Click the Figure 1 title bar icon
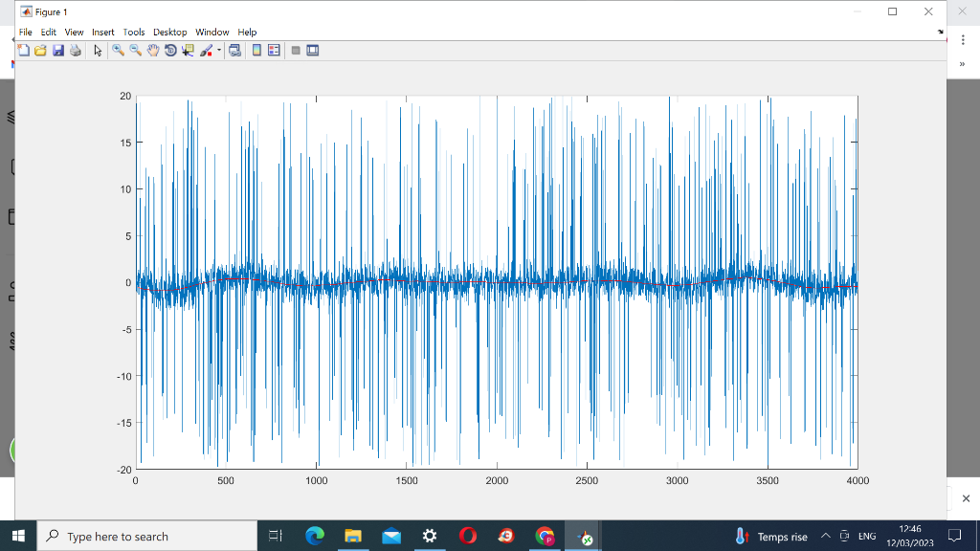 (26, 11)
